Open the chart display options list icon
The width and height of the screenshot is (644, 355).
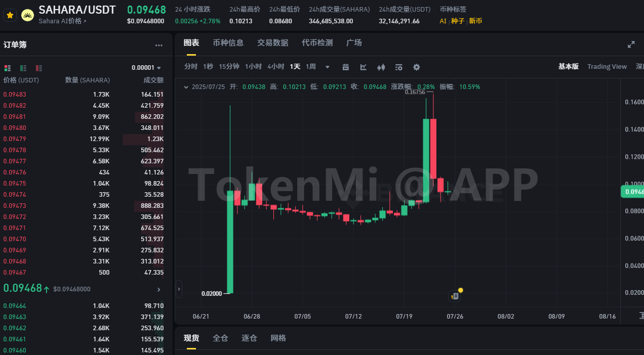pyautogui.click(x=399, y=67)
